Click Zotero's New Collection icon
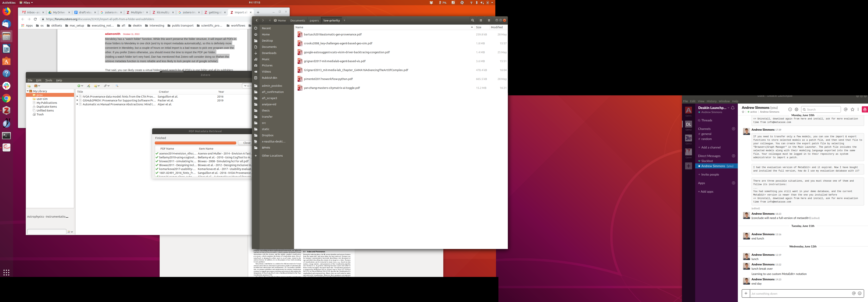The height and width of the screenshot is (302, 868). click(x=29, y=86)
